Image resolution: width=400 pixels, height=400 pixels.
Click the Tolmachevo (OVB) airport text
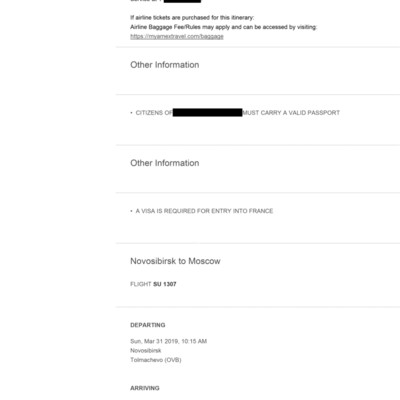coord(156,360)
